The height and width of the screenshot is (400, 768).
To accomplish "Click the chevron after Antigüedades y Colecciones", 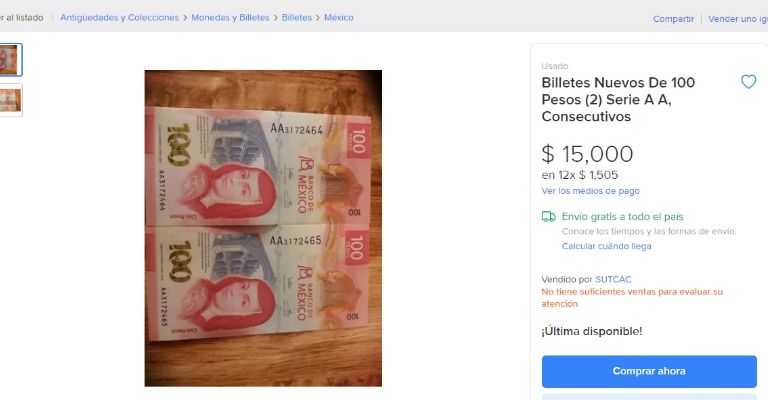I will tap(185, 18).
